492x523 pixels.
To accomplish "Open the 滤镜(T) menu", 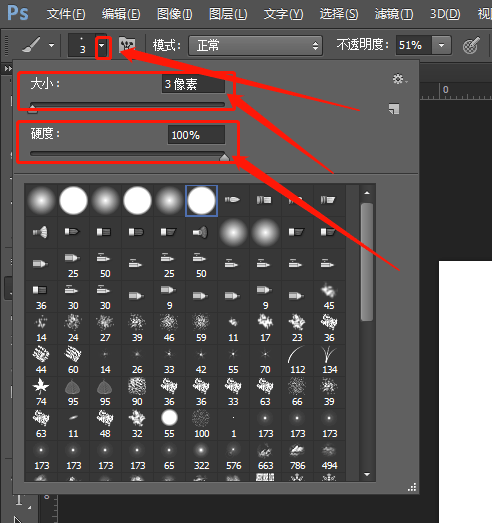I will point(394,14).
